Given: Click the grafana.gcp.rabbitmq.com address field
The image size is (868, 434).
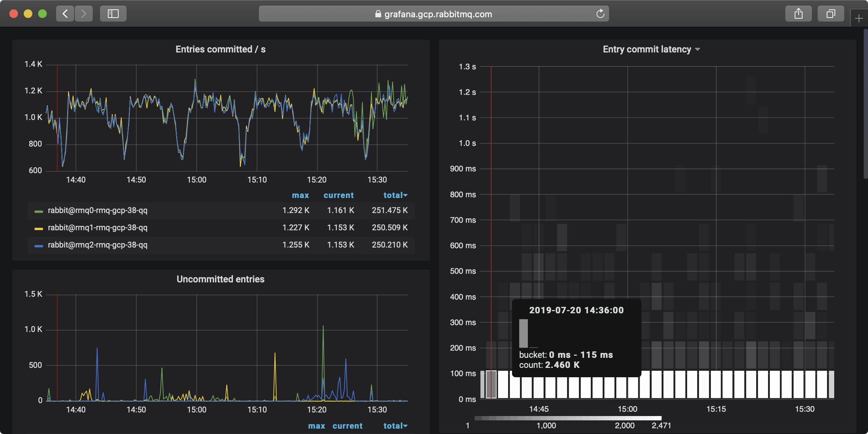Looking at the screenshot, I should (x=438, y=14).
